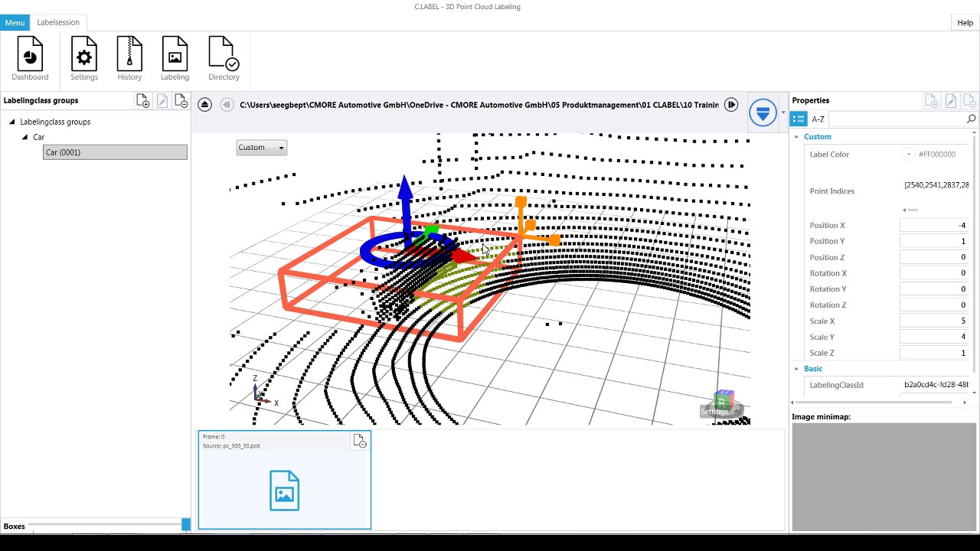
Task: Click the properties panel vertical scrollbar
Action: click(974, 260)
